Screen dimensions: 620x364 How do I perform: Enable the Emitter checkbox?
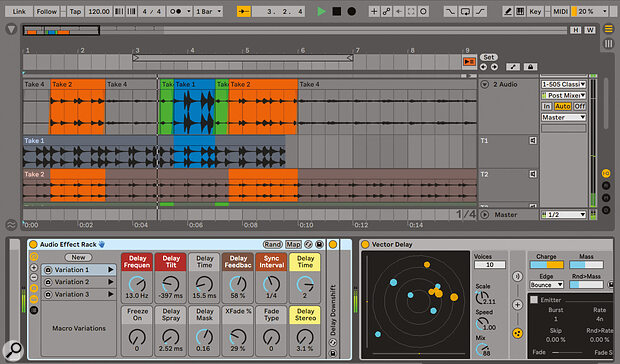click(534, 300)
